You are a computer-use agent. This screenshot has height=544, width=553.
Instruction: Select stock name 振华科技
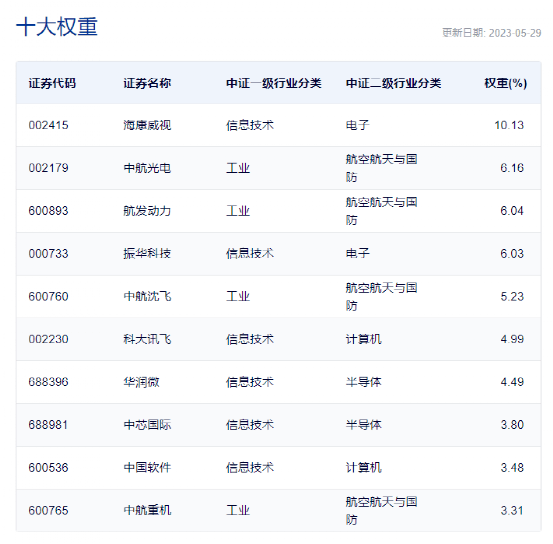click(147, 254)
